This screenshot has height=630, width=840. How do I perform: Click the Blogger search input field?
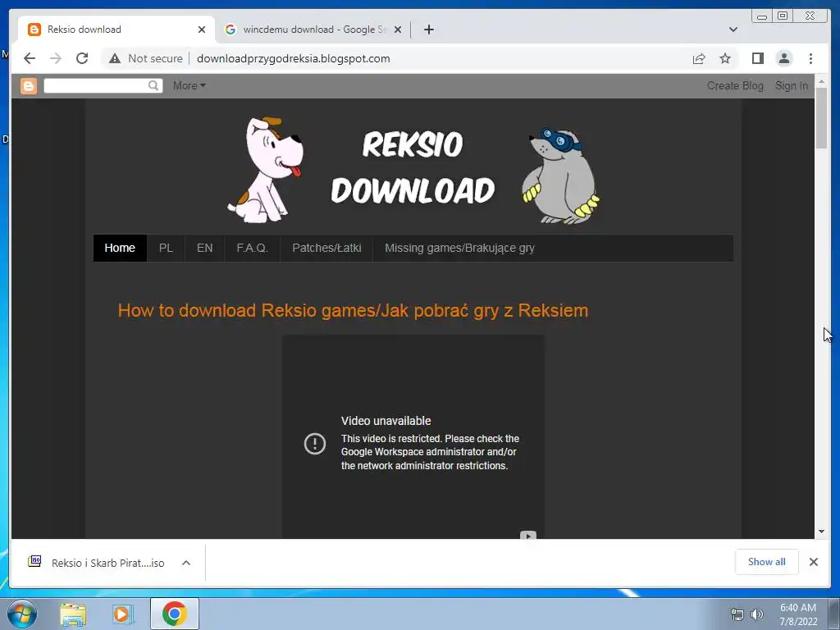click(95, 85)
